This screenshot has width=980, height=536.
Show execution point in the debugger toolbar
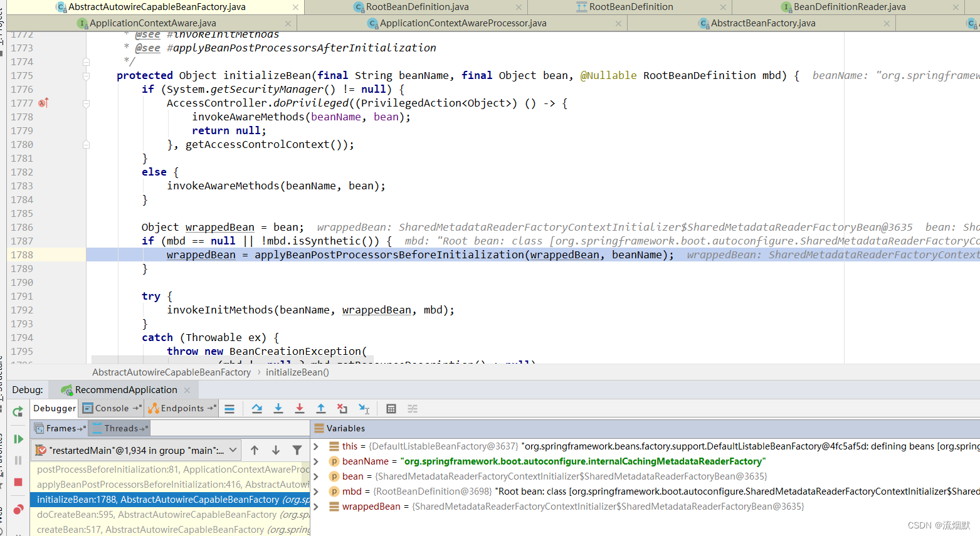(229, 409)
